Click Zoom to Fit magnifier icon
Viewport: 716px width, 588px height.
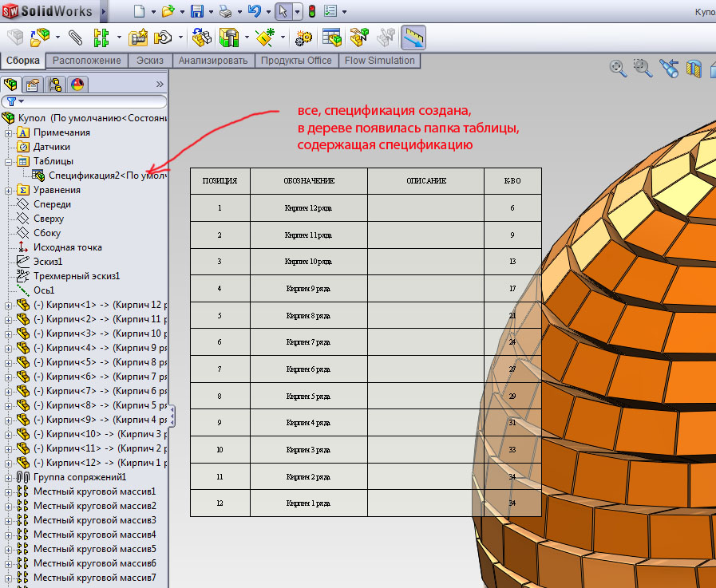coord(617,69)
